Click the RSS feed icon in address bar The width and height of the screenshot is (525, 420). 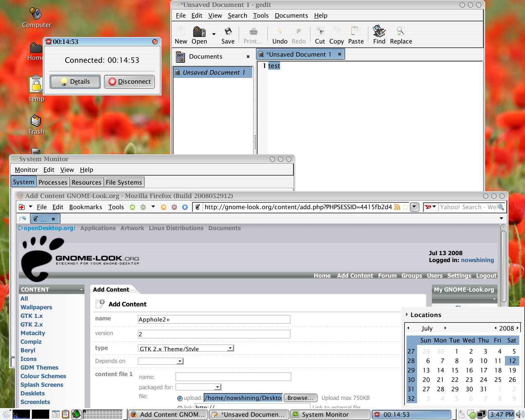(397, 207)
